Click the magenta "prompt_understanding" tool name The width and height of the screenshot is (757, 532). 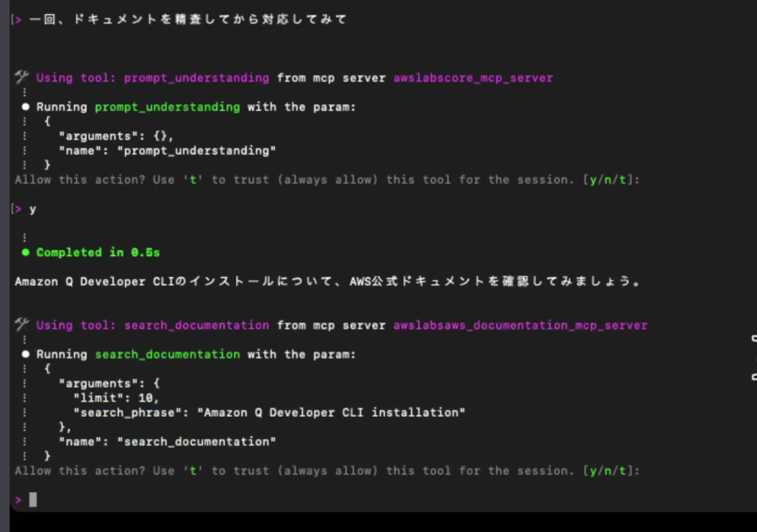[197, 78]
